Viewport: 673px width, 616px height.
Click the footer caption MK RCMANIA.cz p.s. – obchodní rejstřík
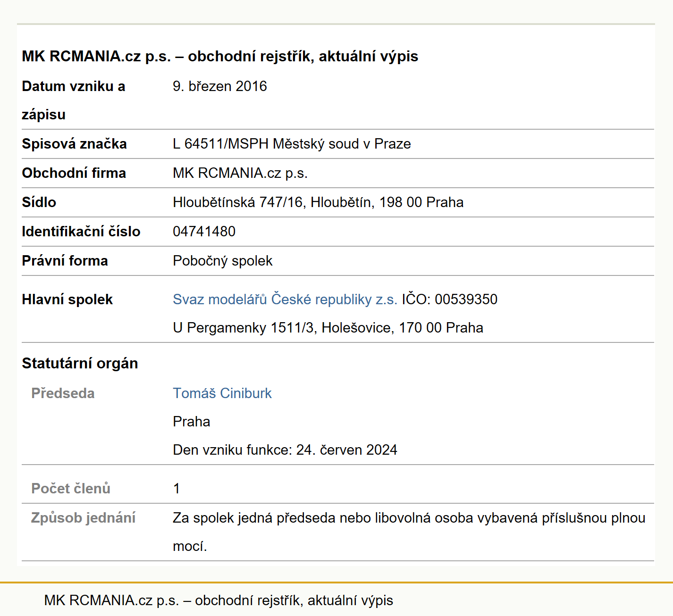click(219, 600)
